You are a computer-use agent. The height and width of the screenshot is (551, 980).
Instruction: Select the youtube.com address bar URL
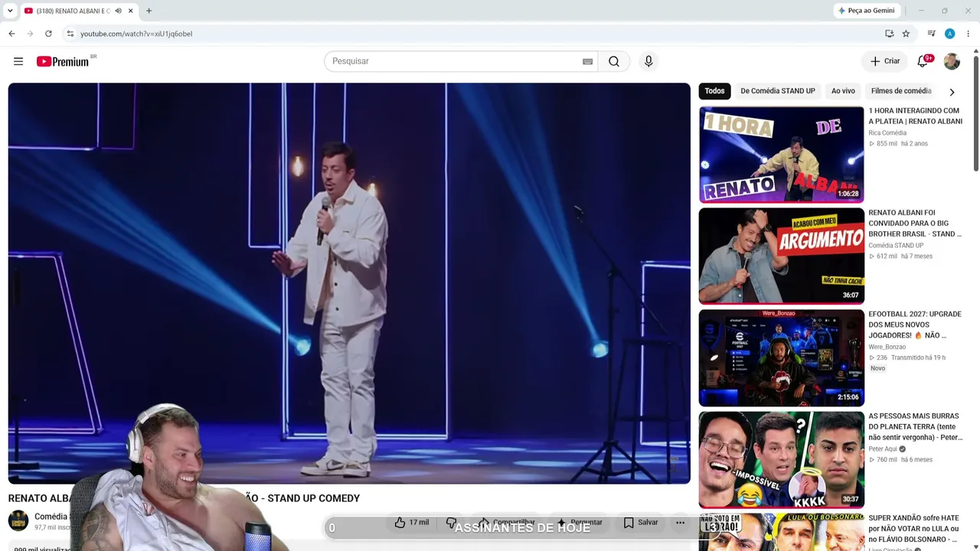pyautogui.click(x=136, y=34)
